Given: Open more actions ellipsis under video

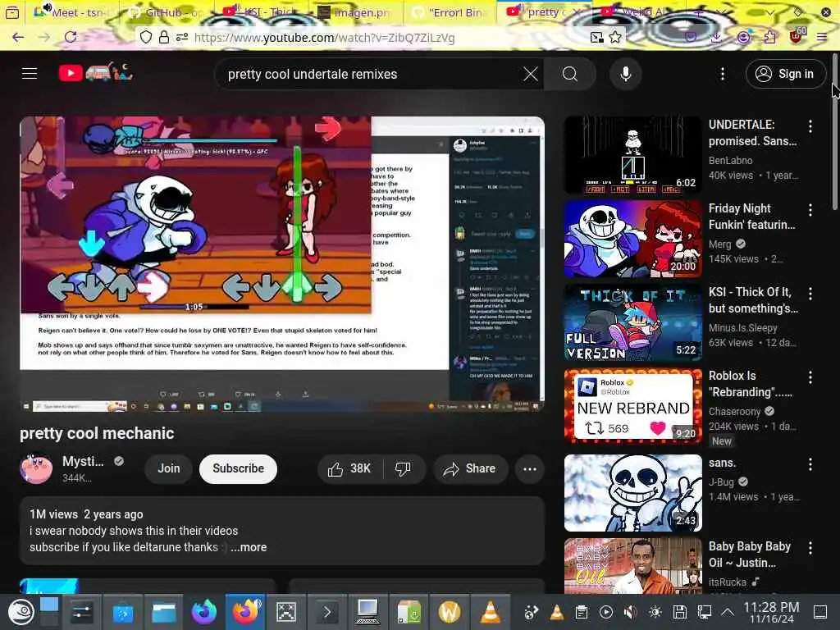Looking at the screenshot, I should pyautogui.click(x=530, y=468).
